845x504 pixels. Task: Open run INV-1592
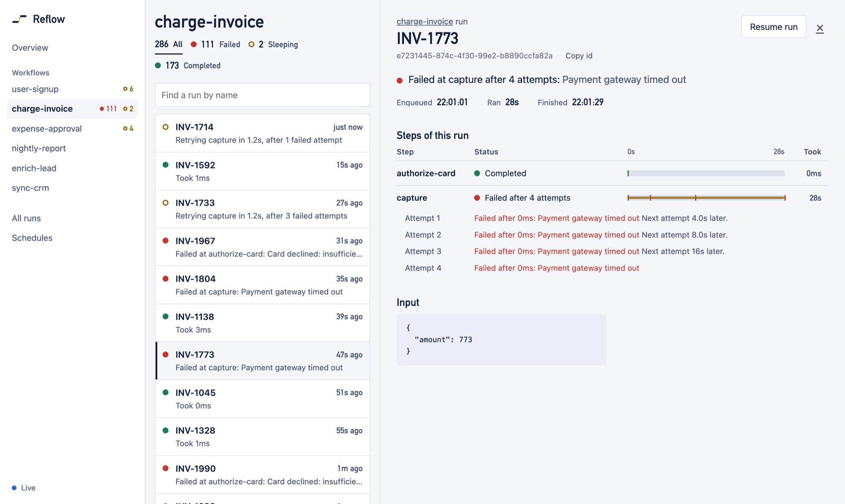262,171
